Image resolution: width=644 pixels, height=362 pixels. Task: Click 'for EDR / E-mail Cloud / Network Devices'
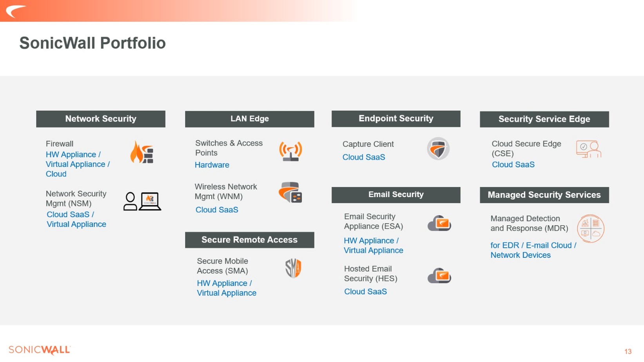[533, 250]
